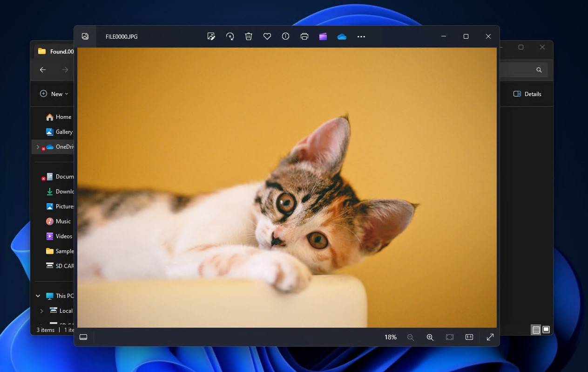
Task: Switch File Explorer to details list view
Action: pyautogui.click(x=536, y=330)
